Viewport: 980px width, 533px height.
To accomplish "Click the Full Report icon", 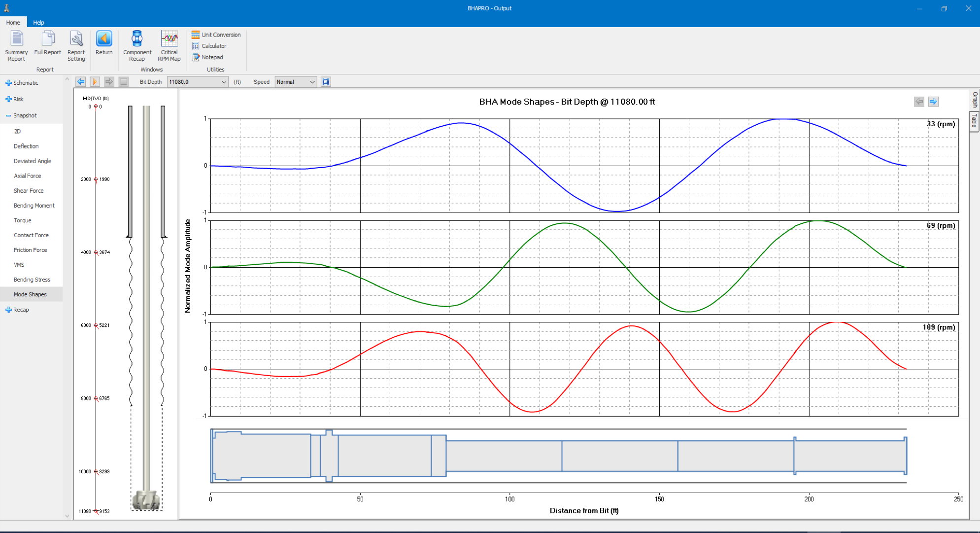I will (48, 39).
